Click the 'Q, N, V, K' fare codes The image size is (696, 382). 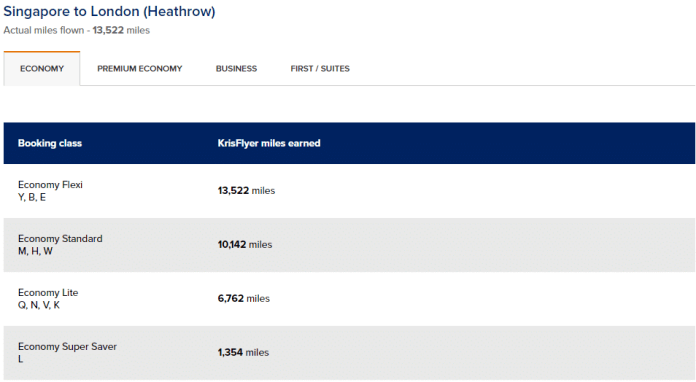(39, 305)
